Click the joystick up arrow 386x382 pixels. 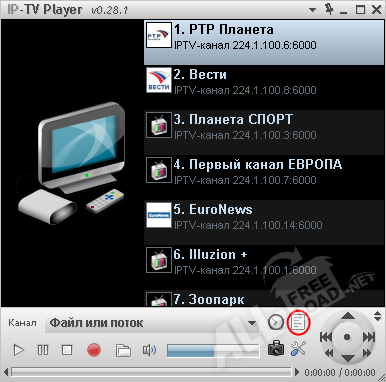pyautogui.click(x=348, y=316)
